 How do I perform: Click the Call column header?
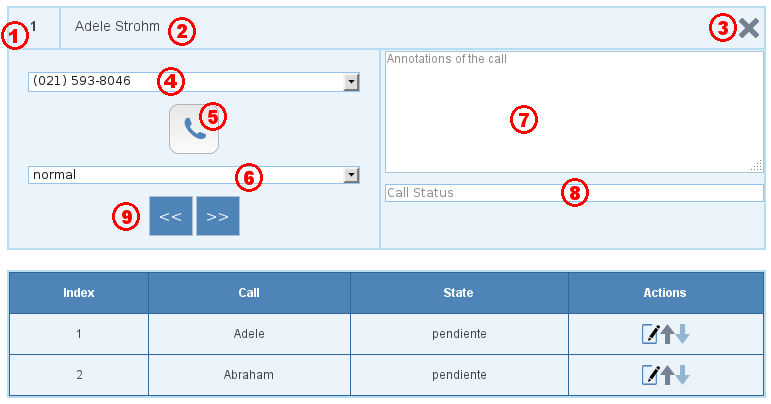pos(249,293)
